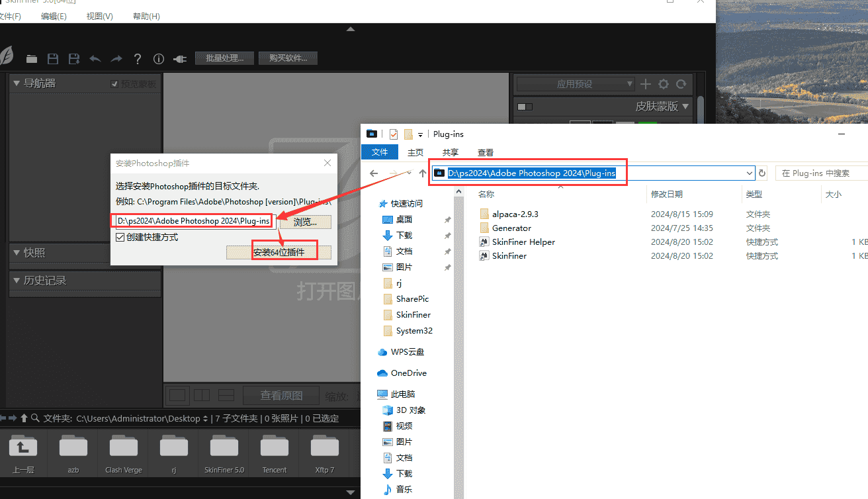The width and height of the screenshot is (868, 499).
Task: Sort by 修改日期 column header
Action: point(667,195)
